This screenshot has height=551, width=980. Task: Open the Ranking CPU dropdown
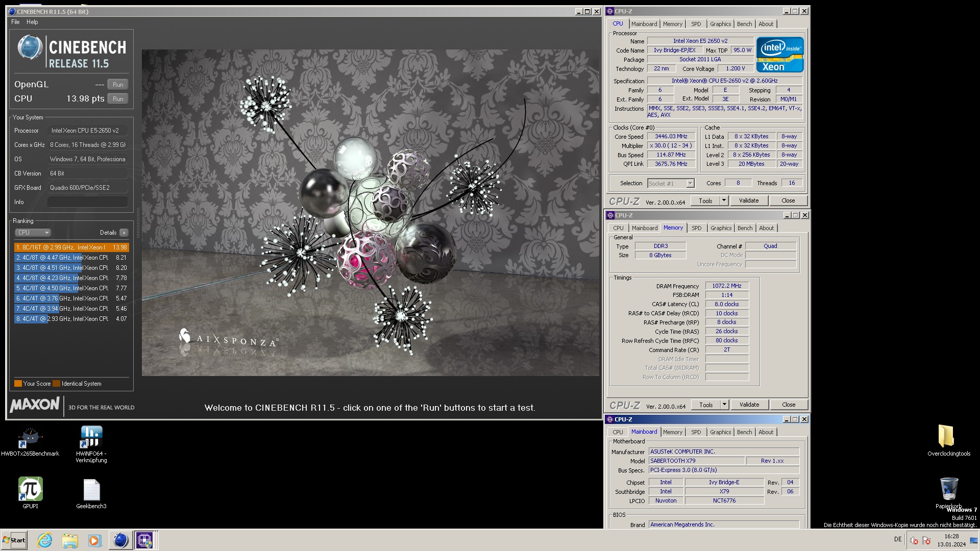coord(33,233)
